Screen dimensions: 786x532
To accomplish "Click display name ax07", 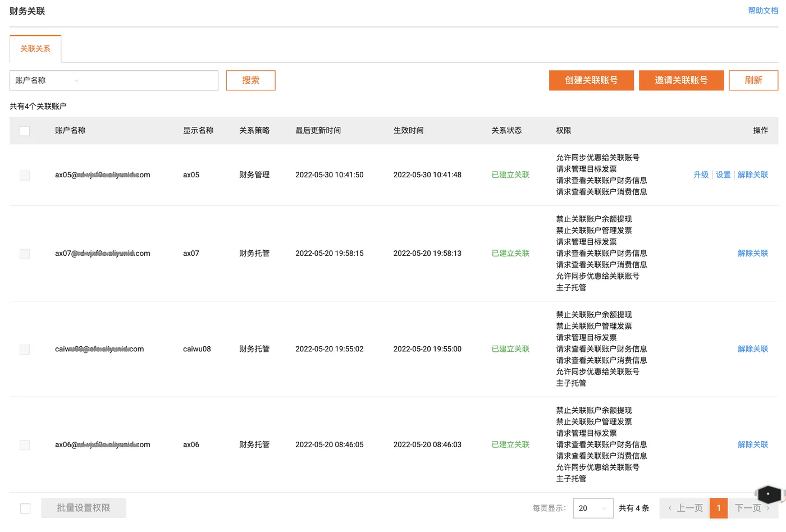I will 191,253.
